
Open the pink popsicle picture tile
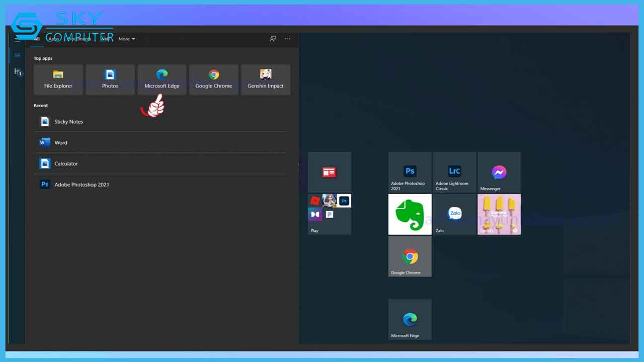[x=499, y=214]
